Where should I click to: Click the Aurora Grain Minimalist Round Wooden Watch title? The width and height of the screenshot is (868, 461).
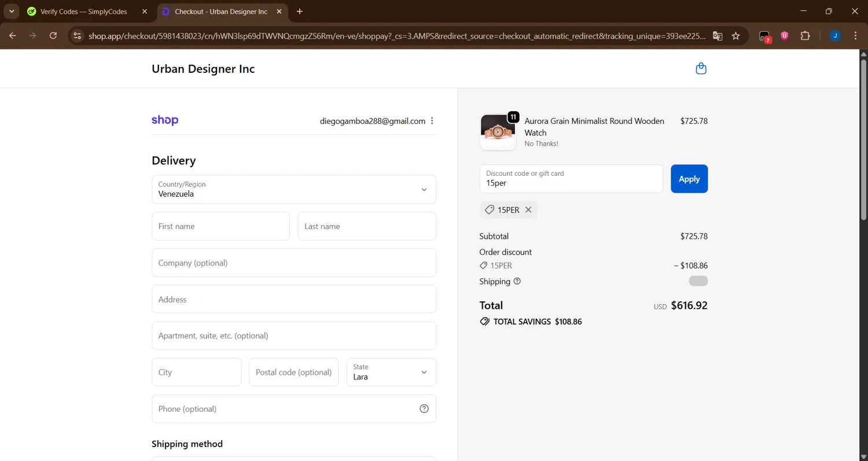pos(594,127)
